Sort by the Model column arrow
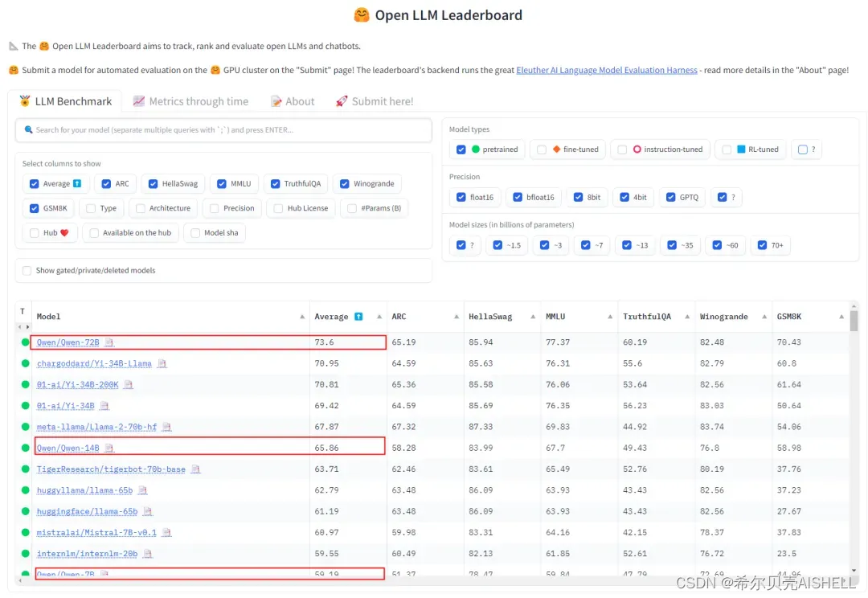 click(x=302, y=317)
